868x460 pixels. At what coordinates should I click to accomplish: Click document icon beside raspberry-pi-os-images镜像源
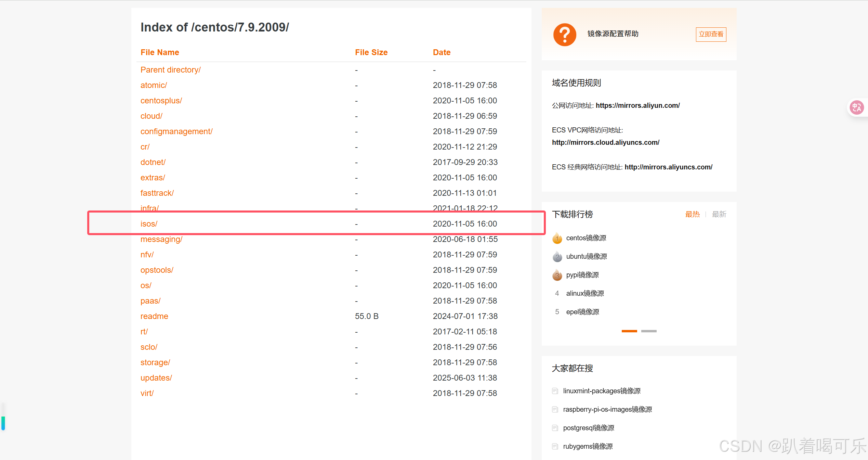tap(555, 409)
